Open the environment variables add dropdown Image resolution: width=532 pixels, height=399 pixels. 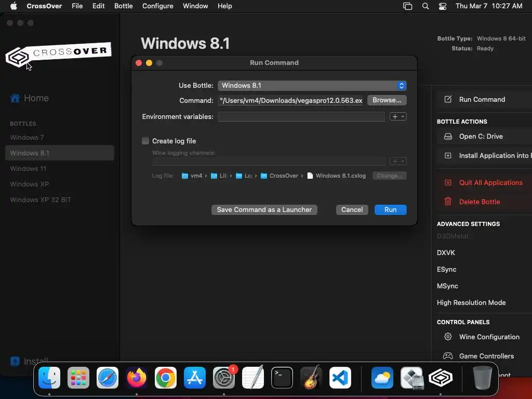pos(398,117)
